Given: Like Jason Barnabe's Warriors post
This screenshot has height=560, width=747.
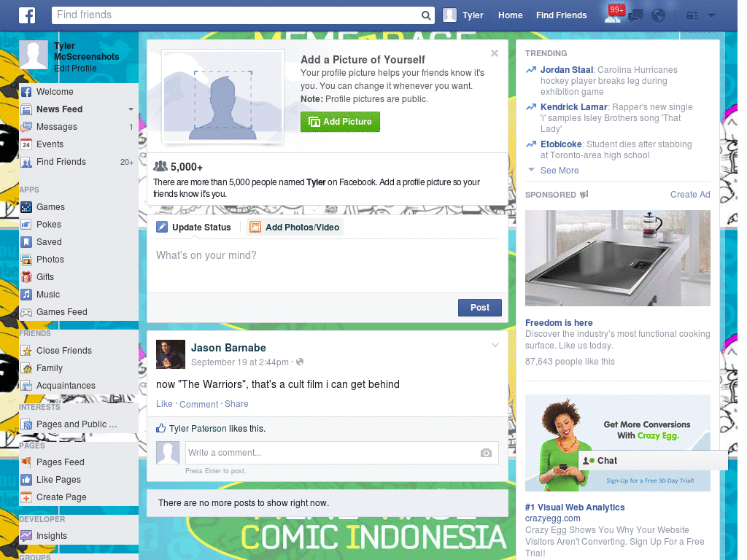Looking at the screenshot, I should 164,403.
